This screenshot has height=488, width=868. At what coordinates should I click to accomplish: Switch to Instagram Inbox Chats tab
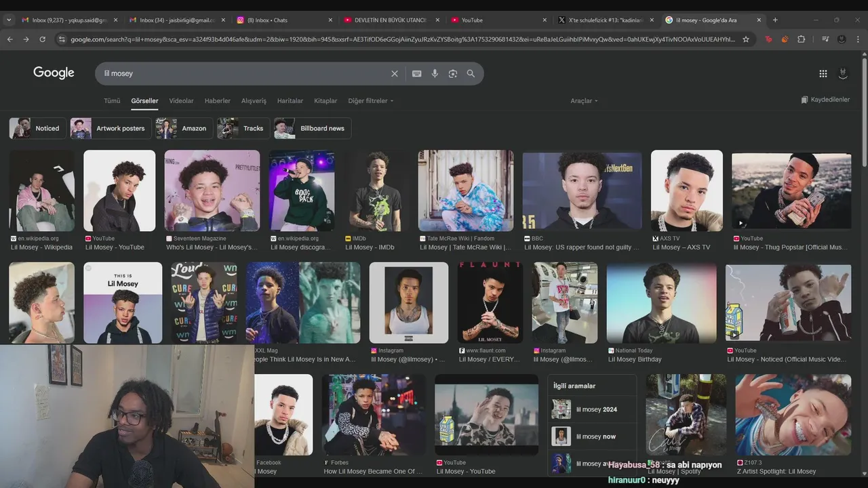point(283,20)
